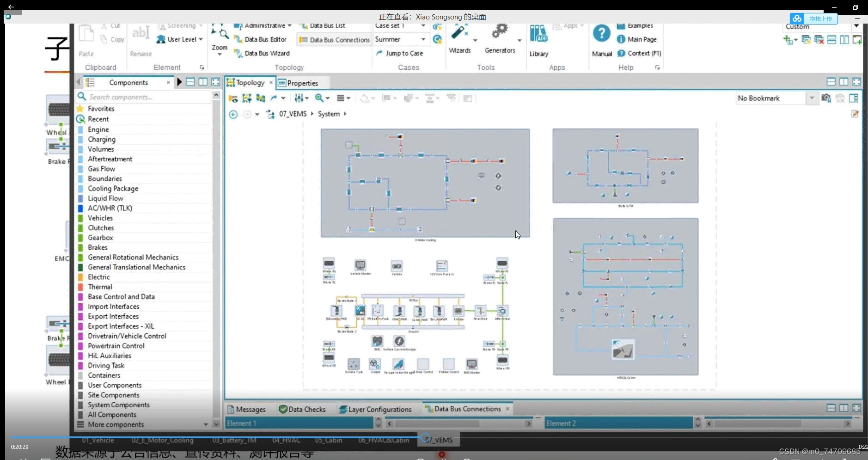Open HVAC&Cabin subsystem thumbnail
The width and height of the screenshot is (868, 460).
coord(626,296)
